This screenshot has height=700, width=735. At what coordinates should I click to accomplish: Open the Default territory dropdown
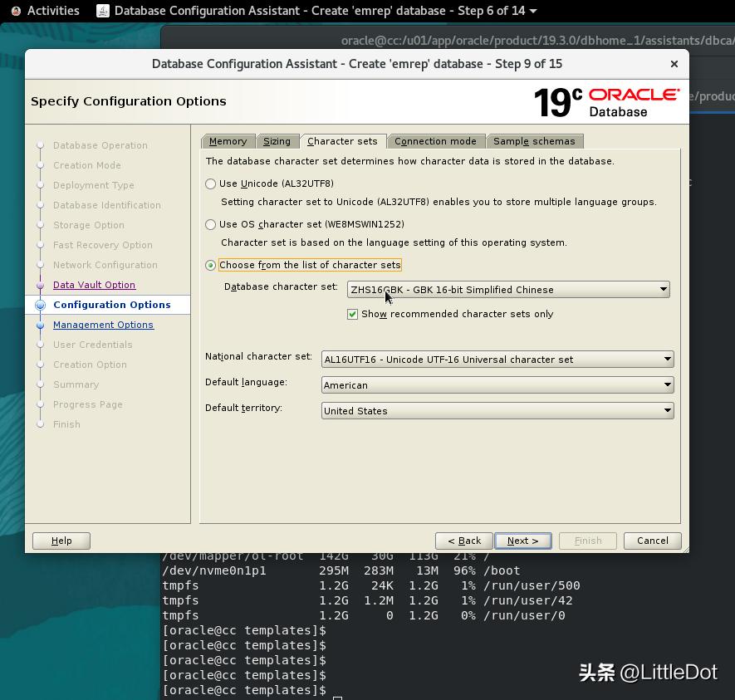tap(497, 411)
